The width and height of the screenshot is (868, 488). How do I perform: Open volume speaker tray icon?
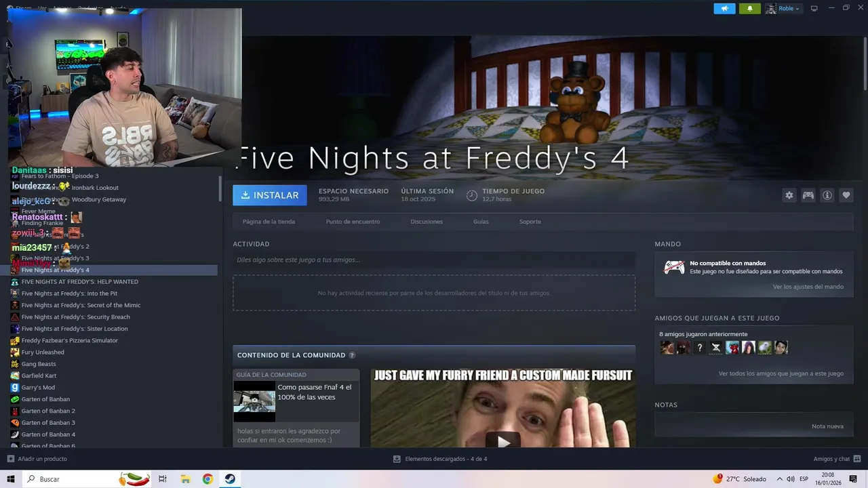coord(790,479)
